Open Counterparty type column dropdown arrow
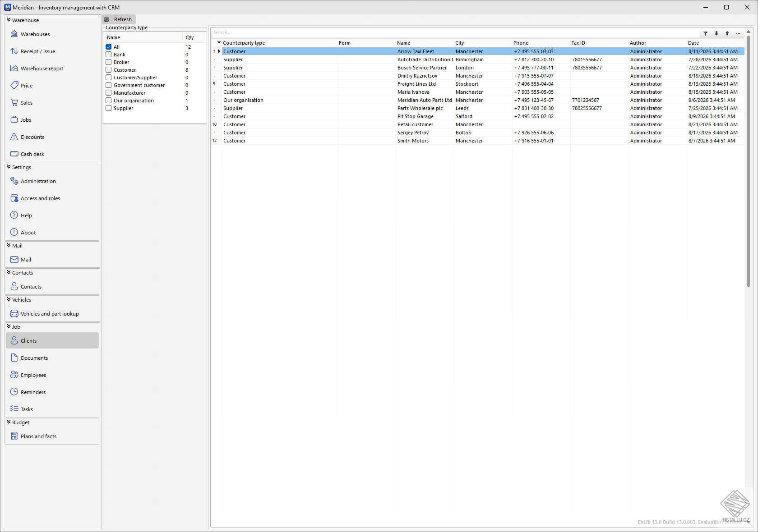The height and width of the screenshot is (532, 758). pyautogui.click(x=219, y=43)
